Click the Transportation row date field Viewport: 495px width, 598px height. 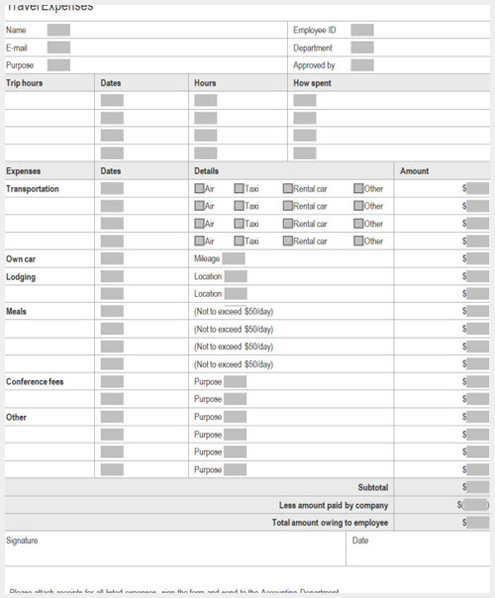pos(112,188)
